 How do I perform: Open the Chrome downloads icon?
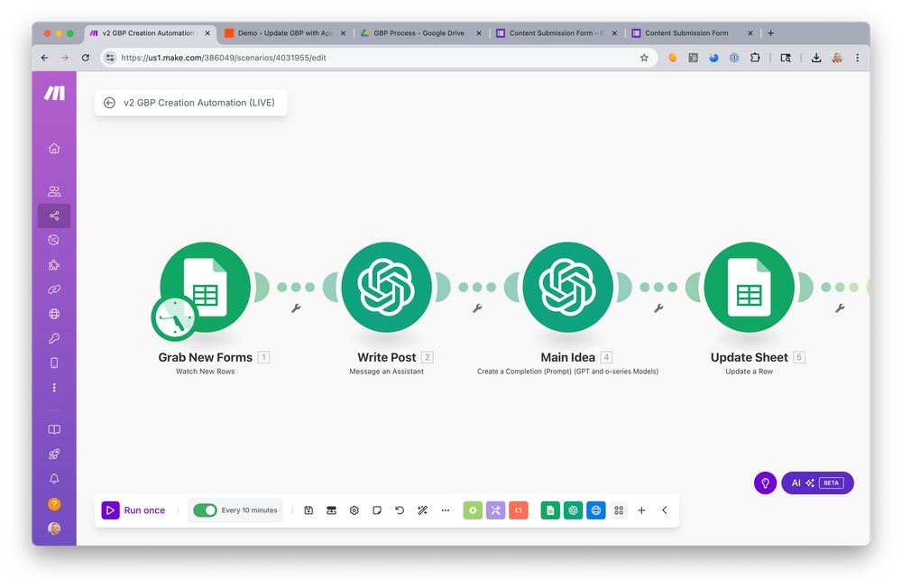tap(816, 58)
